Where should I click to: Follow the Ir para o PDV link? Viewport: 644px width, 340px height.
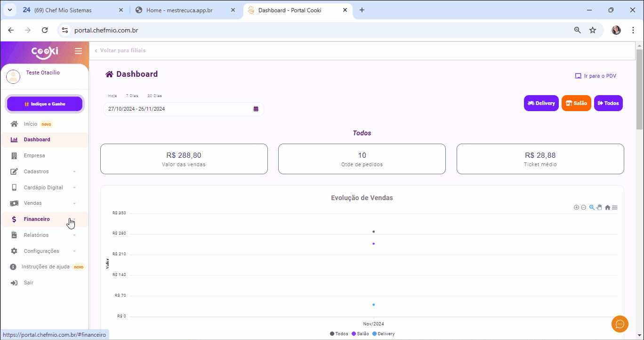[x=596, y=76]
